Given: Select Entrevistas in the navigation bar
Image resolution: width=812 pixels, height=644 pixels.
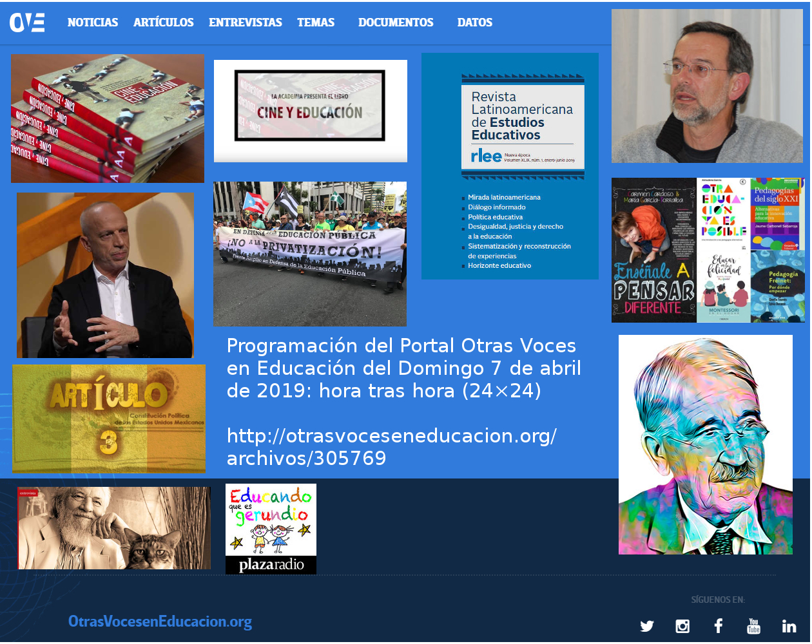Looking at the screenshot, I should click(246, 23).
